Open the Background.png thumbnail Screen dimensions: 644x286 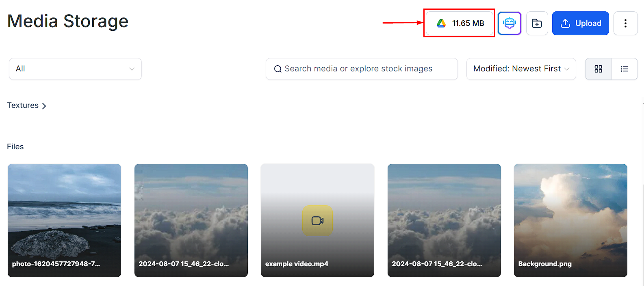click(570, 220)
